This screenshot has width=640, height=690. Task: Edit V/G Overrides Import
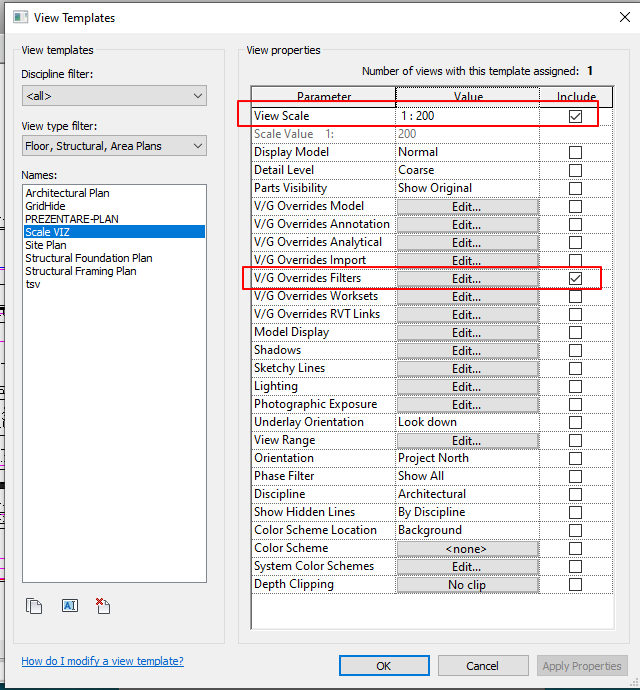click(467, 261)
